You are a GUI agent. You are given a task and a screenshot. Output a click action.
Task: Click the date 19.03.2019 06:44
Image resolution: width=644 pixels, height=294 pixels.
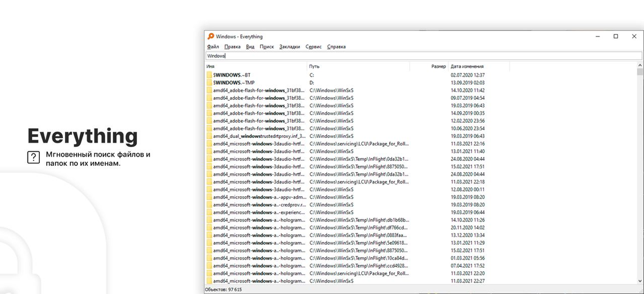pyautogui.click(x=467, y=212)
